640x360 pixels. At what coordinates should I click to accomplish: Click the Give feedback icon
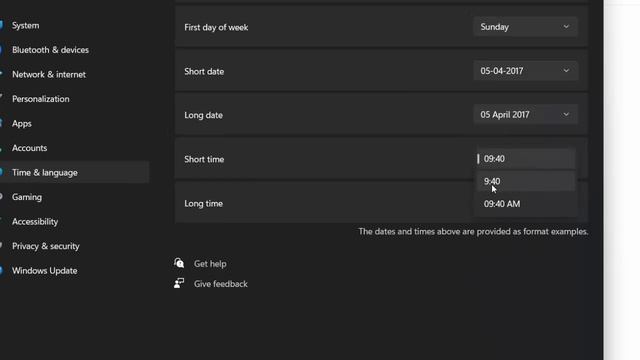[x=179, y=283]
